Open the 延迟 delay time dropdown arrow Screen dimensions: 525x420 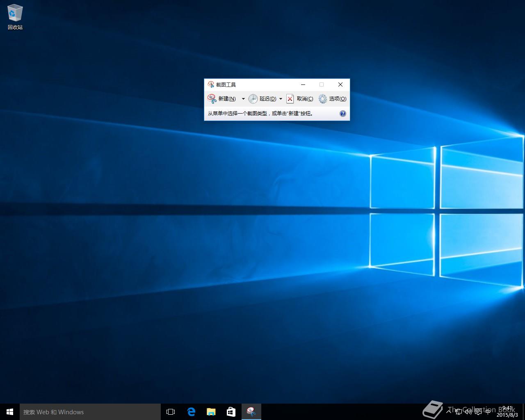click(x=281, y=99)
